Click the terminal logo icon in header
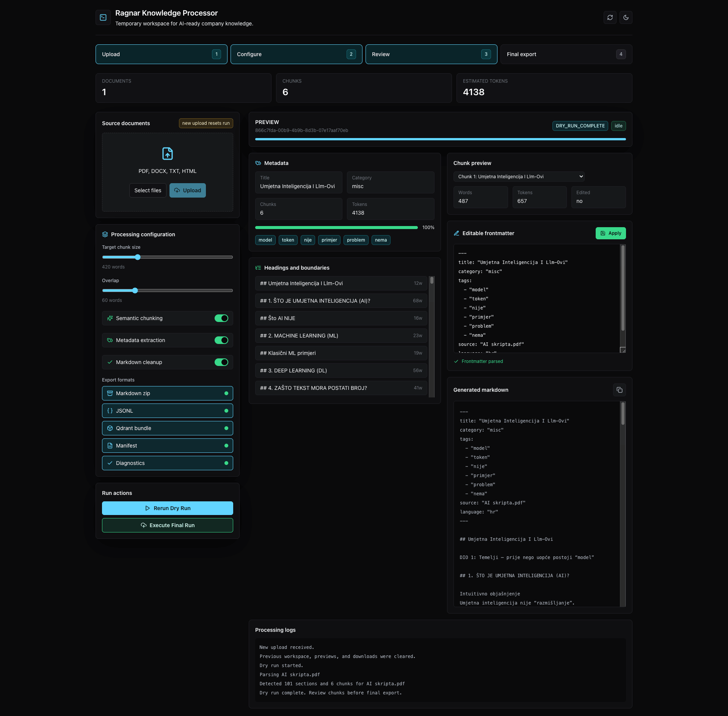Screen dimensions: 728x716 click(103, 17)
